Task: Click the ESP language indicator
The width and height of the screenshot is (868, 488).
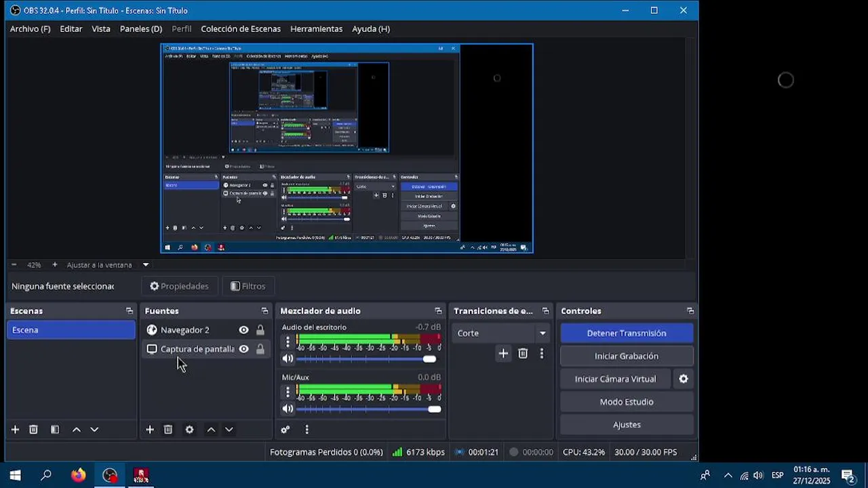Action: [x=778, y=475]
